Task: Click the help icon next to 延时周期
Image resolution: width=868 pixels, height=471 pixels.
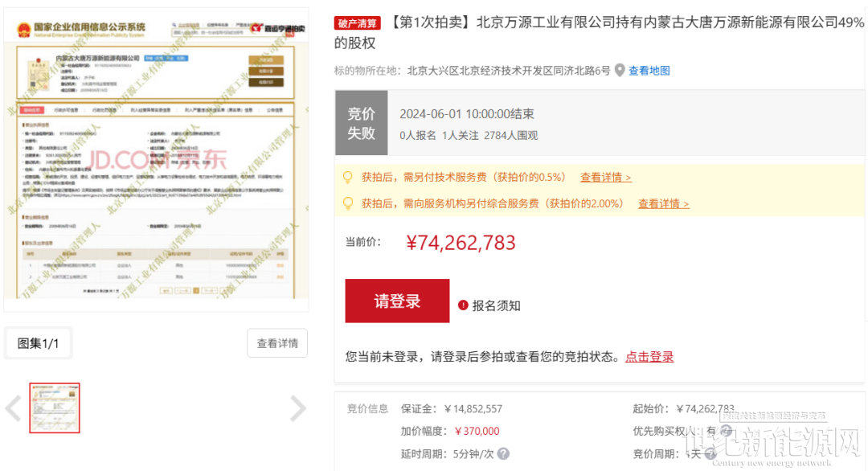Action: click(503, 454)
